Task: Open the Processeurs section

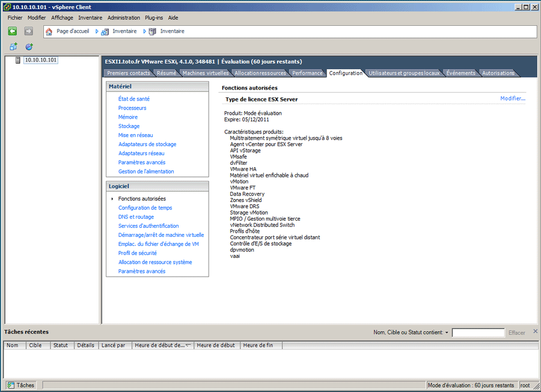Action: (x=132, y=108)
